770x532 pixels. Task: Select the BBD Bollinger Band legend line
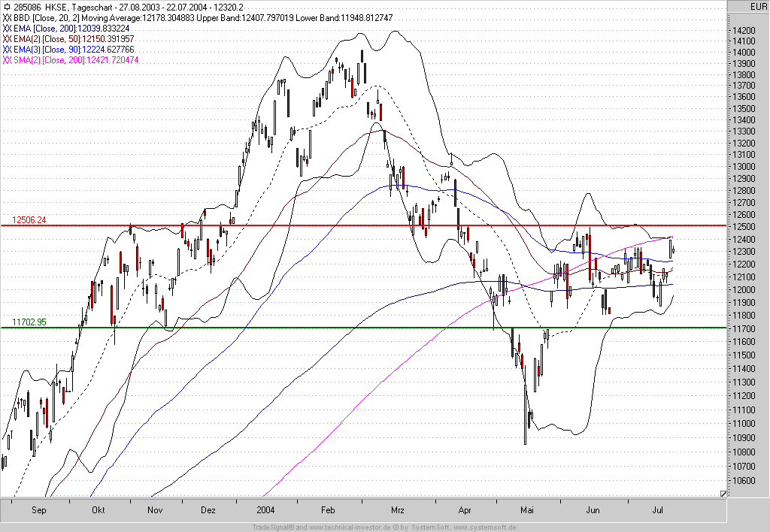coord(198,18)
